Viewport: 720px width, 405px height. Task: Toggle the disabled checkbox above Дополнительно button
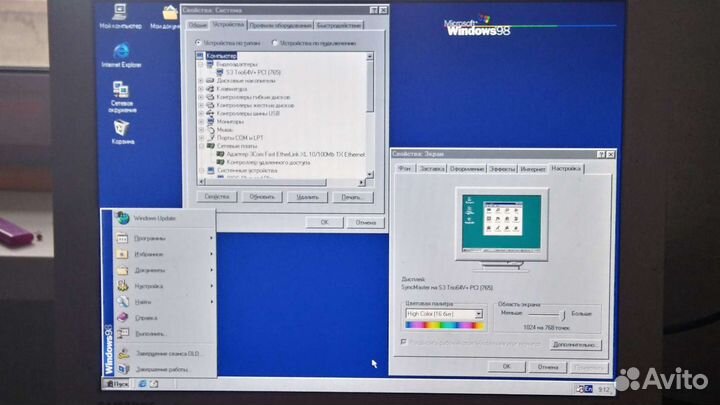(404, 342)
